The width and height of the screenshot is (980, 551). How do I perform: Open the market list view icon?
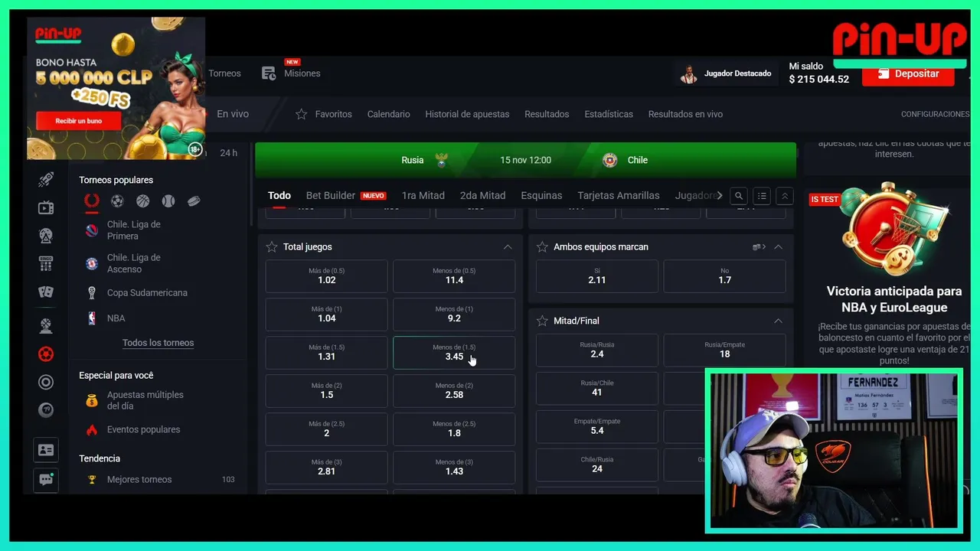point(762,196)
